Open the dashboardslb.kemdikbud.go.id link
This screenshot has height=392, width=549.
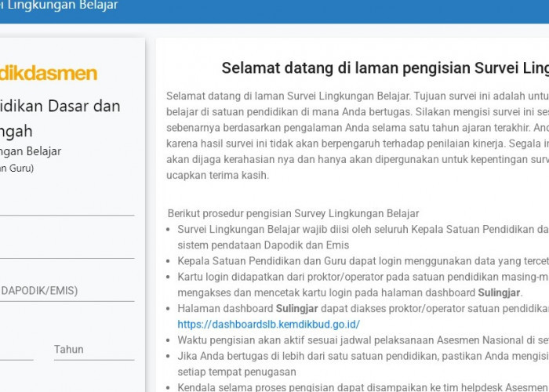pyautogui.click(x=268, y=325)
